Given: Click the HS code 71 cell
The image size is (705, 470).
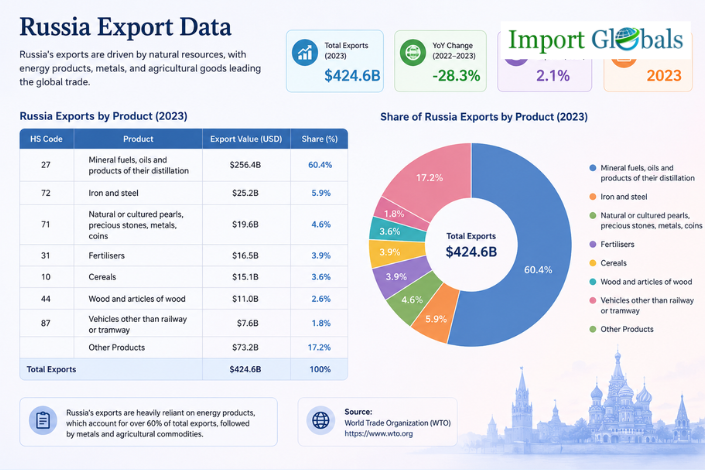Looking at the screenshot, I should (x=46, y=224).
